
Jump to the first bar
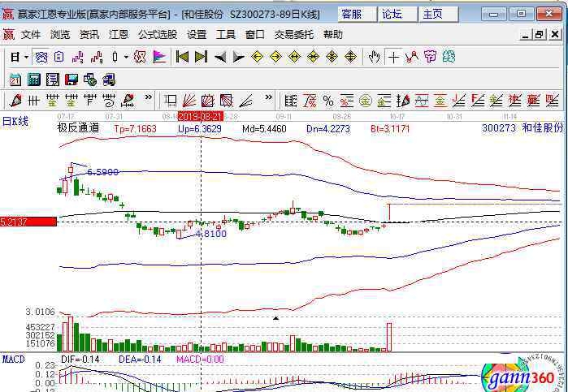[x=182, y=57]
